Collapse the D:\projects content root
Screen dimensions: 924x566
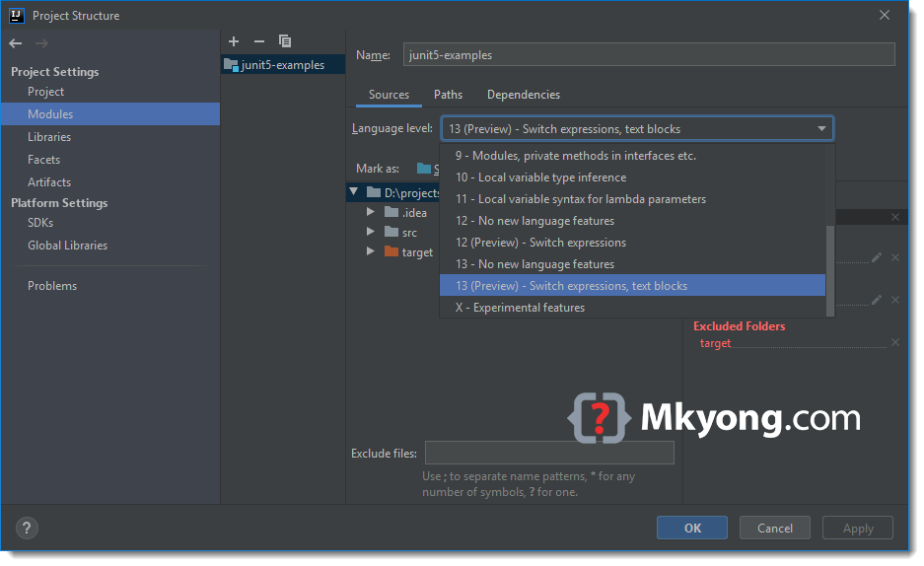coord(354,191)
